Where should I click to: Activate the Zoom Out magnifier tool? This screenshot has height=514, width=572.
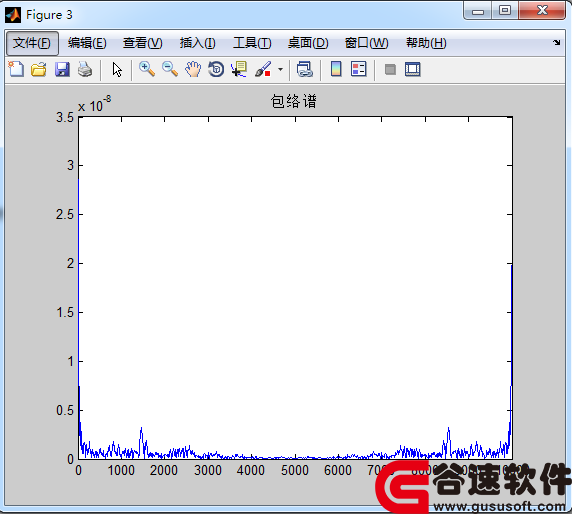[170, 69]
